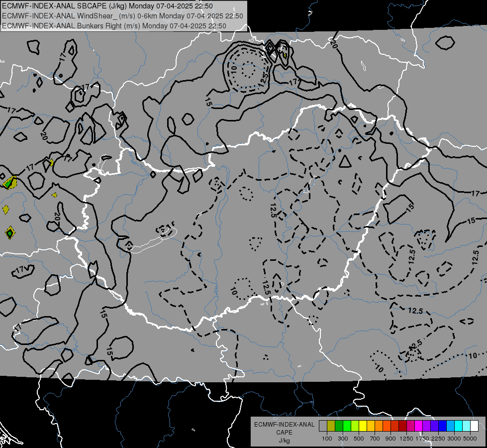Pick the olive legend color swatch
This screenshot has width=487, height=448.
pos(331,426)
